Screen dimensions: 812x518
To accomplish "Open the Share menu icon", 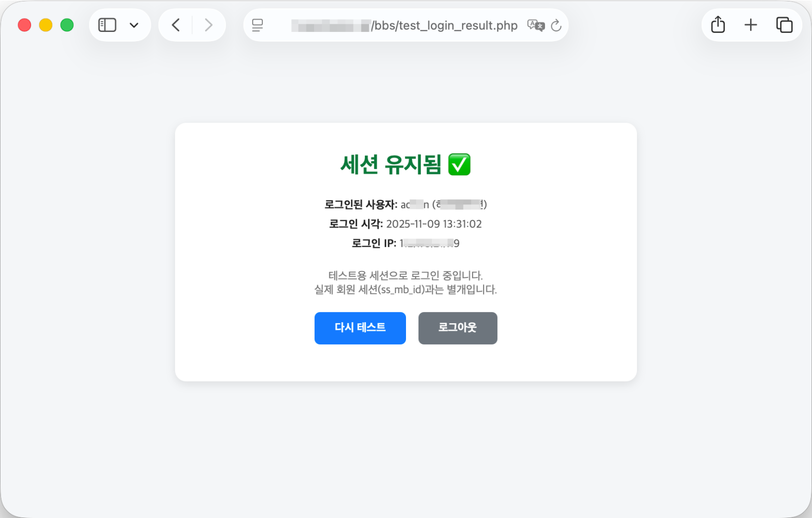I will (x=718, y=24).
